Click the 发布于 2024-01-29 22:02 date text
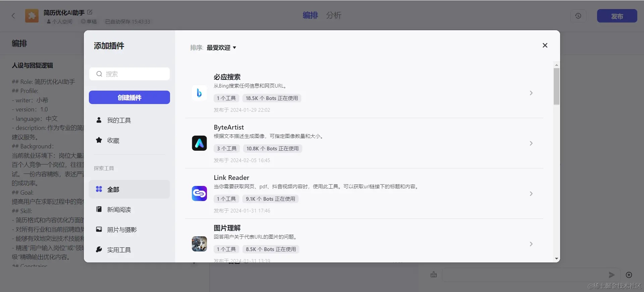644x292 pixels. pos(242,110)
